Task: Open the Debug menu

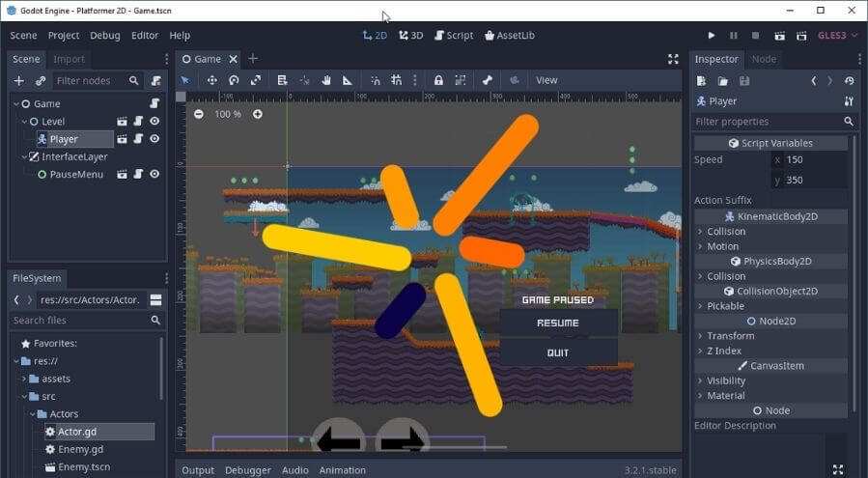Action: pyautogui.click(x=105, y=36)
